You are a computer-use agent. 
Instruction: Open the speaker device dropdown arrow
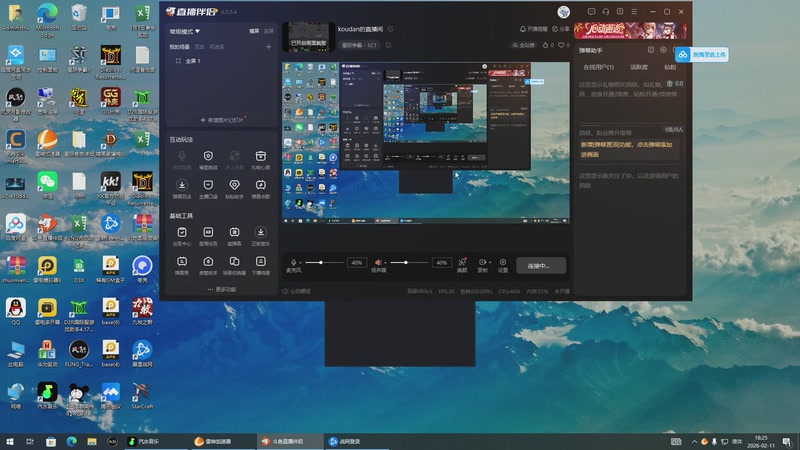click(x=385, y=263)
